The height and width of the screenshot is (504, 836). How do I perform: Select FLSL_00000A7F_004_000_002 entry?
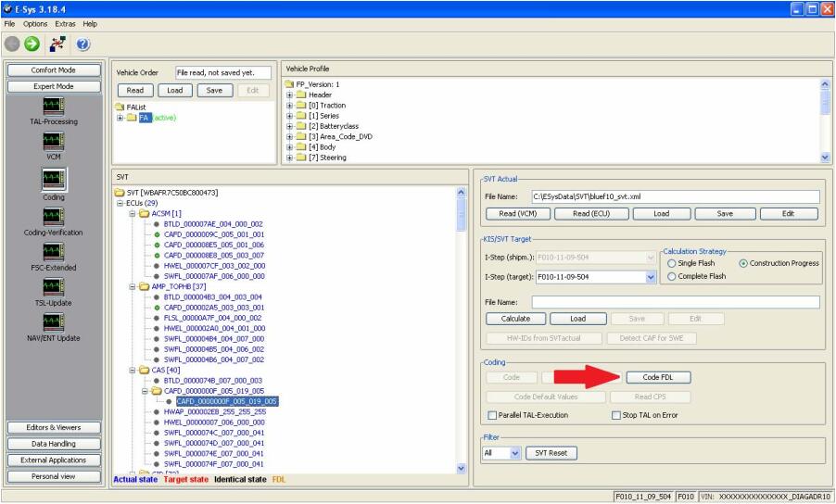coord(213,318)
